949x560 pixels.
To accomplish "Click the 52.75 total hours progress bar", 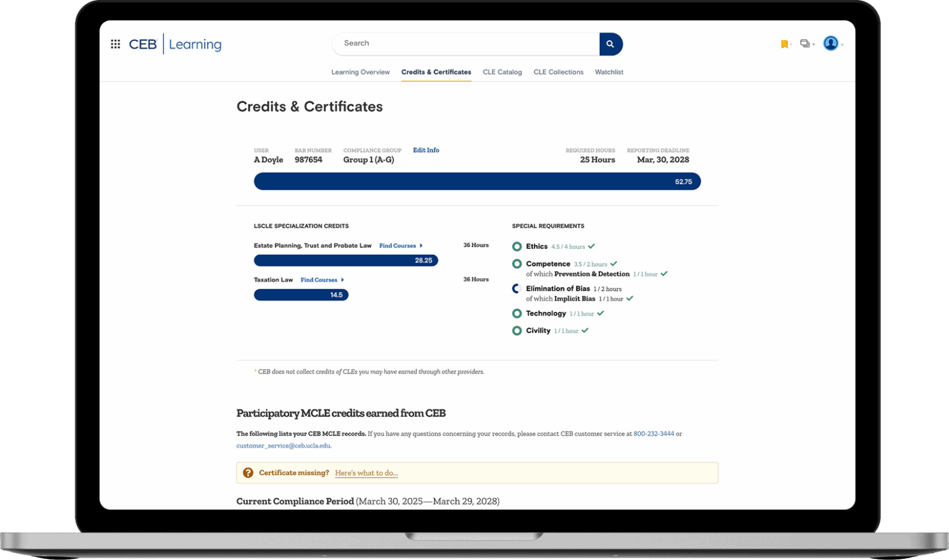I will [x=477, y=182].
